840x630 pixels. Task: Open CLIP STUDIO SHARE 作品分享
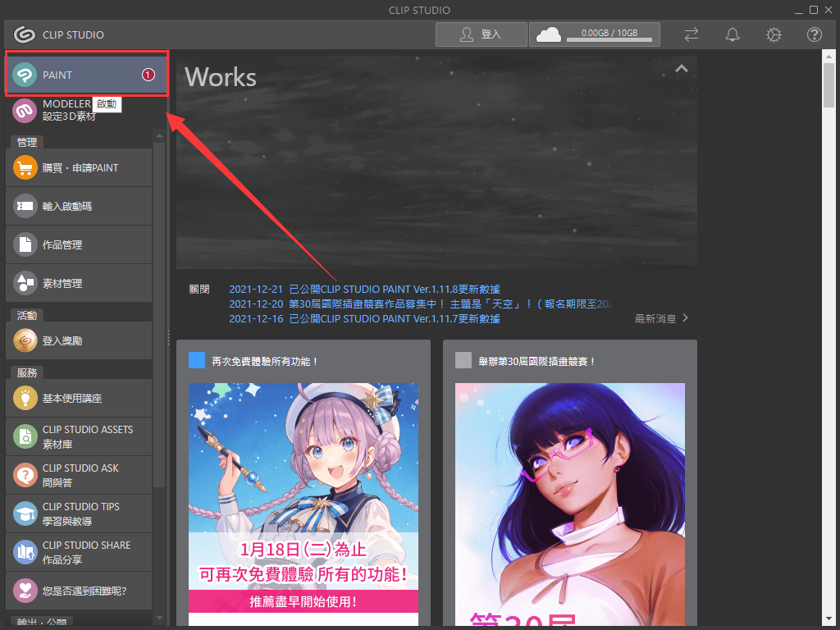(x=78, y=551)
